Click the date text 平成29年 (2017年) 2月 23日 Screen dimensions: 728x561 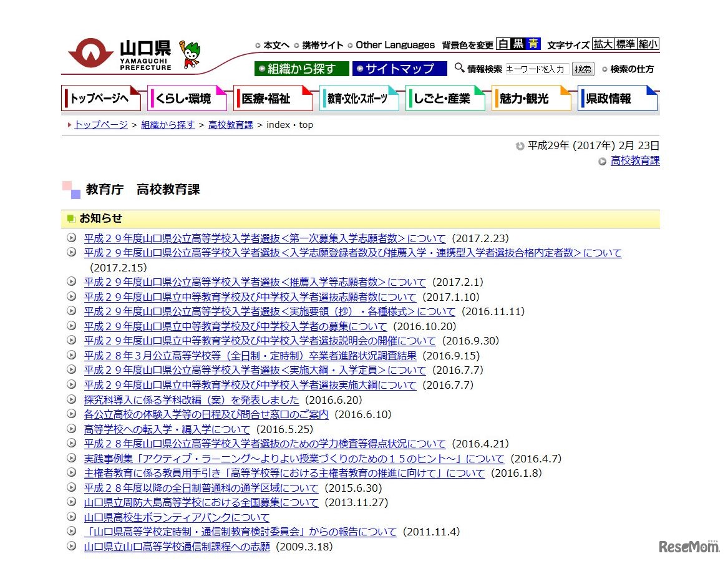tap(593, 145)
